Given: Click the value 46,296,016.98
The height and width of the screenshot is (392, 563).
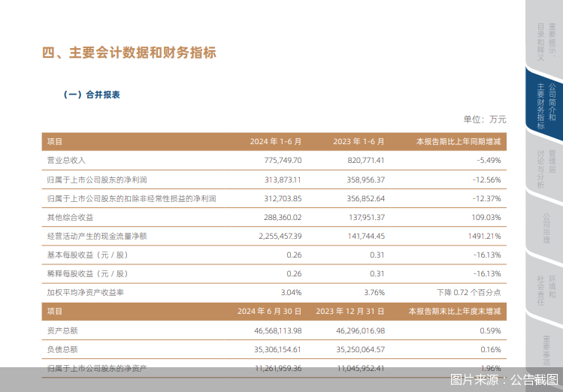Looking at the screenshot, I should pos(361,330).
